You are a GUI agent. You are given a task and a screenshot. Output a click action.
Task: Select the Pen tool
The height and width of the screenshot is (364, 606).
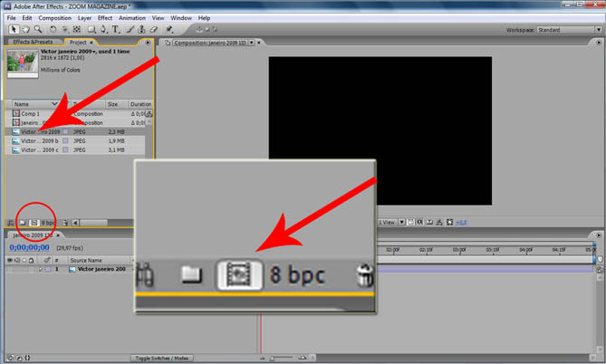click(x=102, y=28)
